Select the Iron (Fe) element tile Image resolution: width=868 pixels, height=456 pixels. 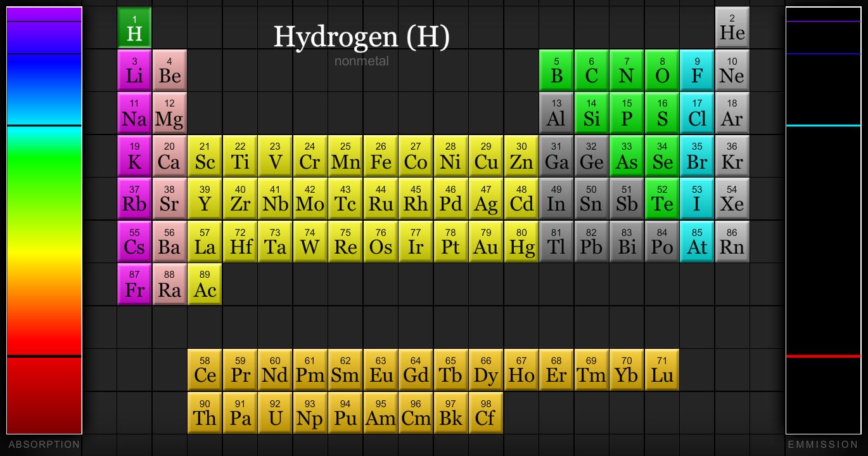(x=380, y=156)
